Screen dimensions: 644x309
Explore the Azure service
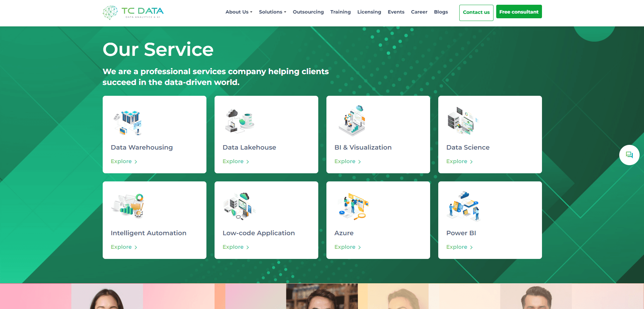click(x=347, y=247)
